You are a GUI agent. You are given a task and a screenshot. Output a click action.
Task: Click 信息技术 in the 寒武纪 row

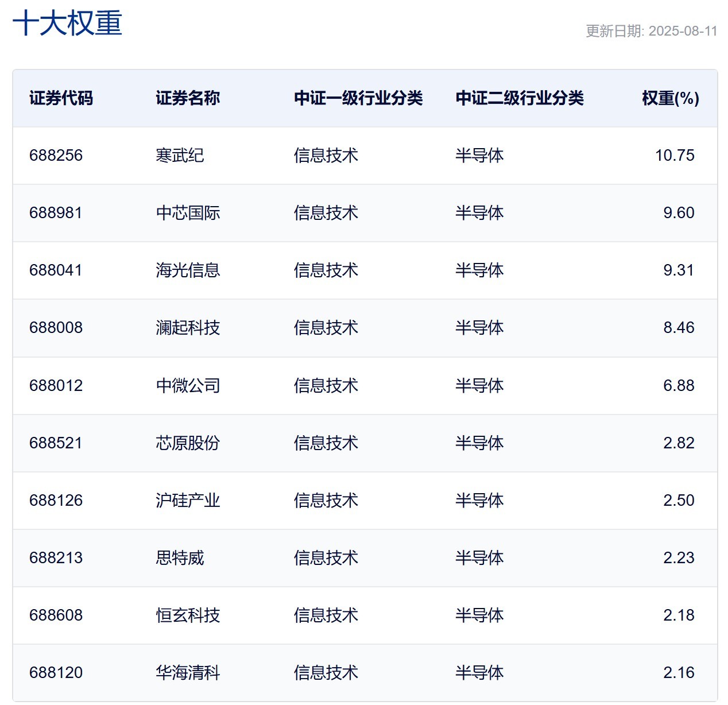pyautogui.click(x=326, y=156)
